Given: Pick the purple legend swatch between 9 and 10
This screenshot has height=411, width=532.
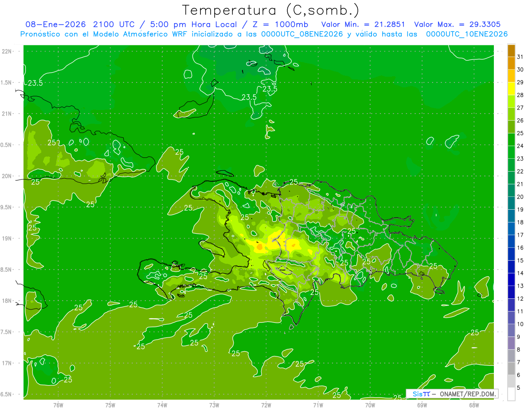Looking at the screenshot, I should (511, 330).
